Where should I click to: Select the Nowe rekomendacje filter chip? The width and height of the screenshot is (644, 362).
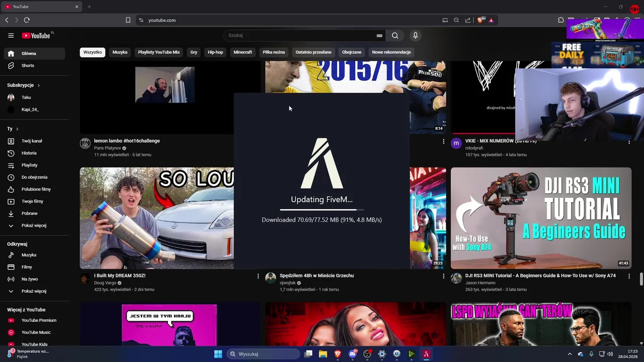(391, 52)
